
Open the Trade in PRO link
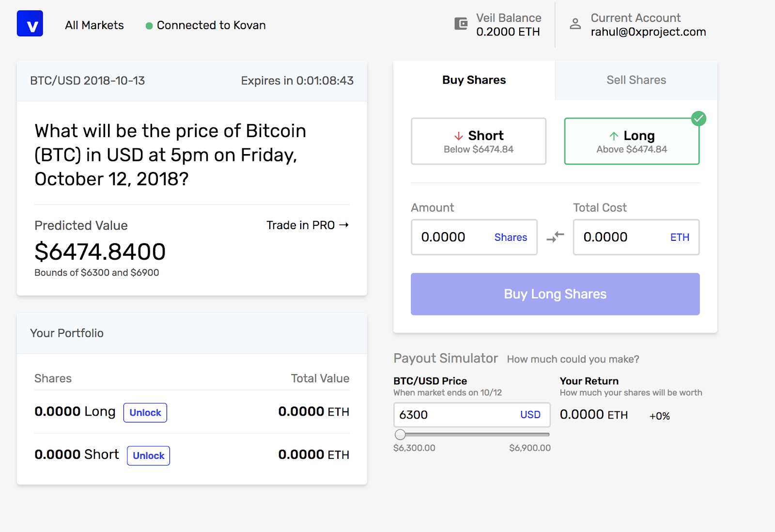[307, 225]
